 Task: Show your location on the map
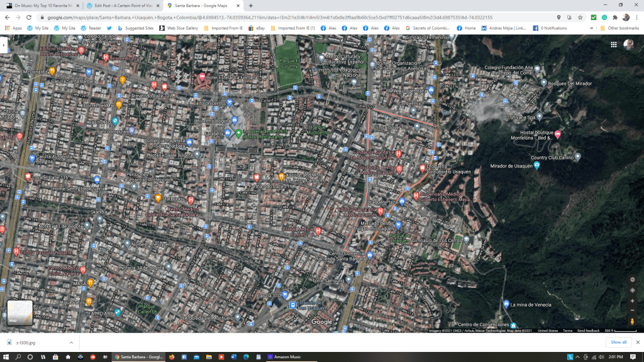pyautogui.click(x=632, y=290)
